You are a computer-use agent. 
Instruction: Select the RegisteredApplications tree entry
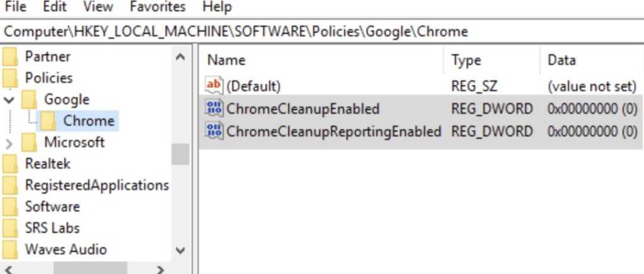coord(97,185)
